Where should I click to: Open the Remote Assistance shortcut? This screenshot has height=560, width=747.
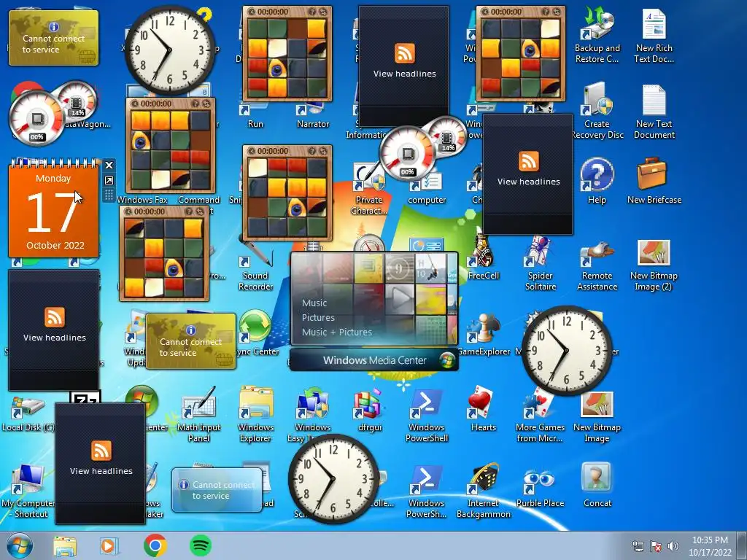point(597,264)
